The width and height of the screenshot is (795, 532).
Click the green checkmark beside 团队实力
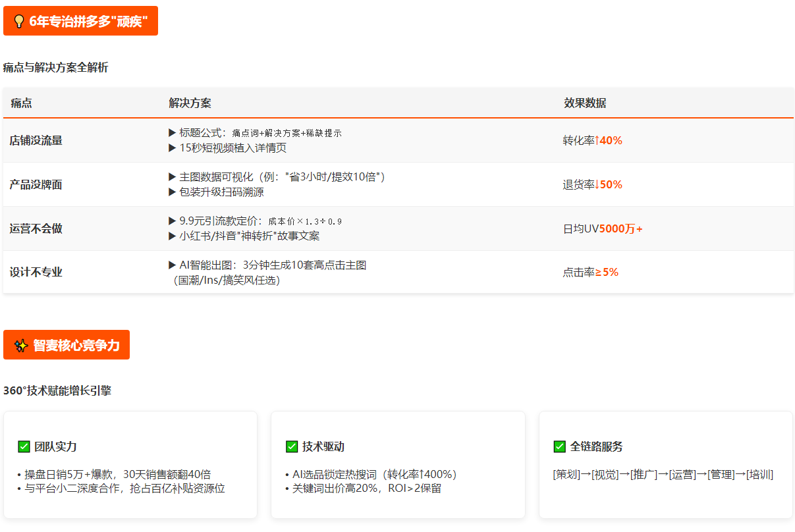click(24, 447)
